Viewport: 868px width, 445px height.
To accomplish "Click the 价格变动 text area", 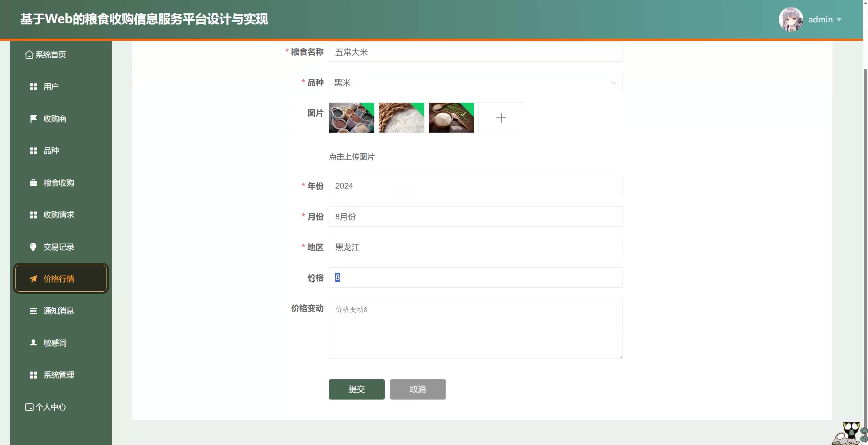I will pyautogui.click(x=475, y=328).
